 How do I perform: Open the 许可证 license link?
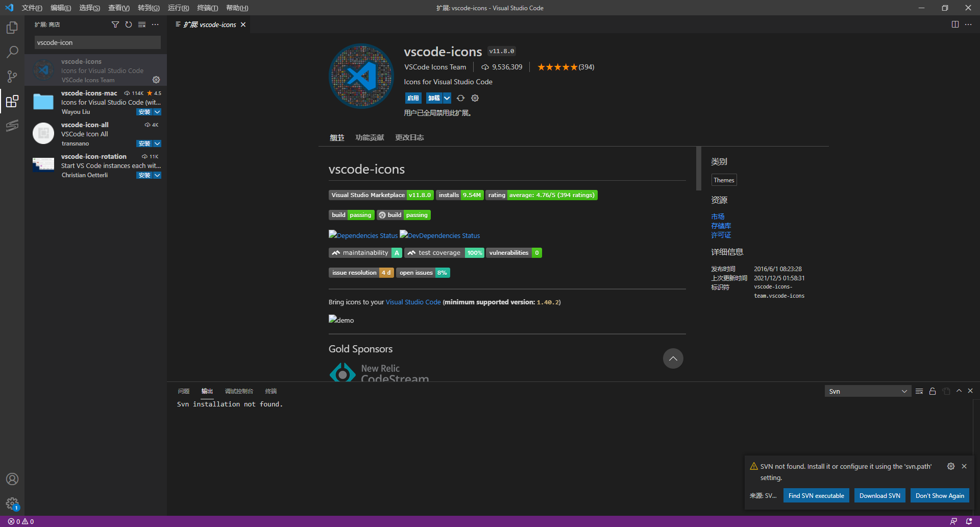[x=721, y=235]
